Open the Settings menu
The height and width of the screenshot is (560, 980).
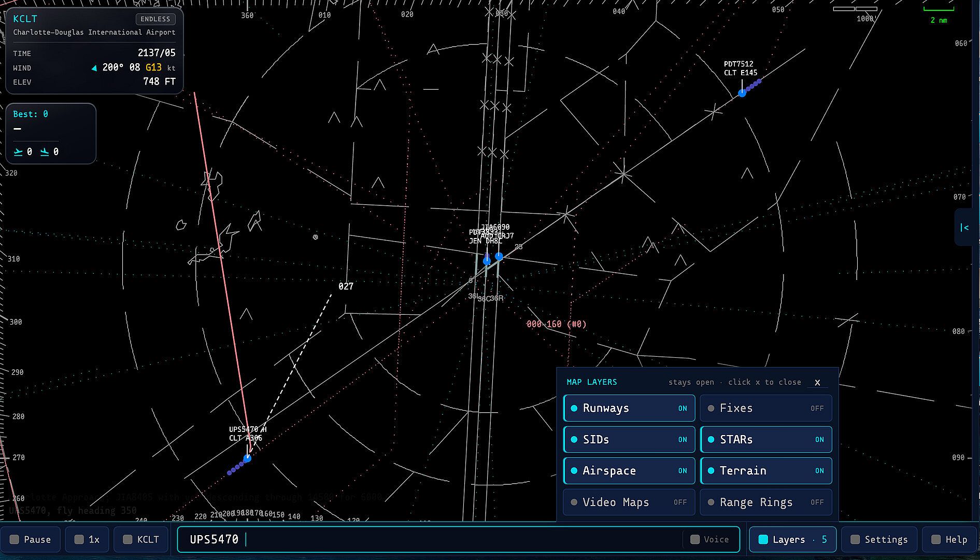click(879, 539)
